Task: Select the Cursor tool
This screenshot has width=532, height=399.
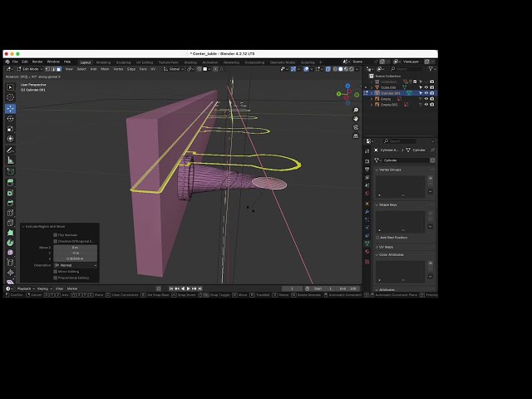Action: click(x=10, y=97)
